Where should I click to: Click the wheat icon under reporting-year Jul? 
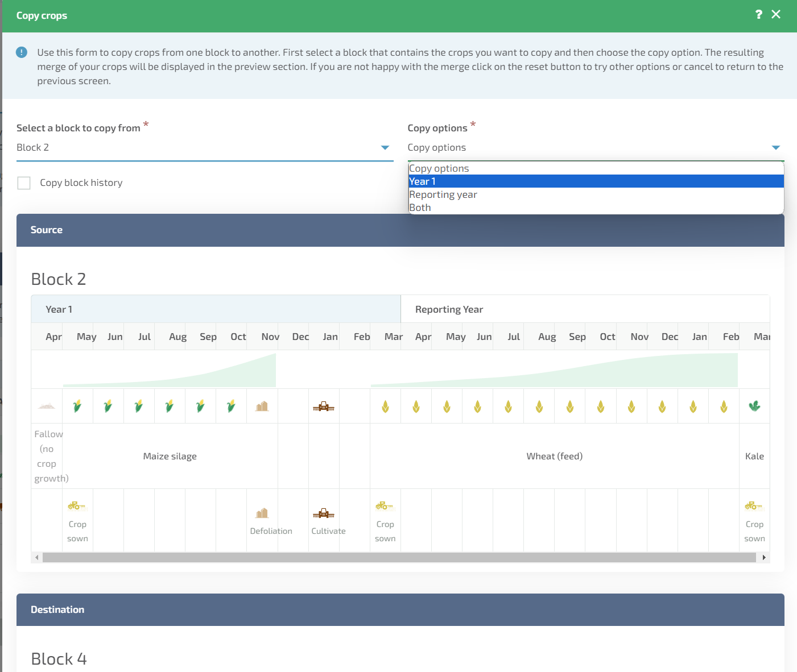509,406
